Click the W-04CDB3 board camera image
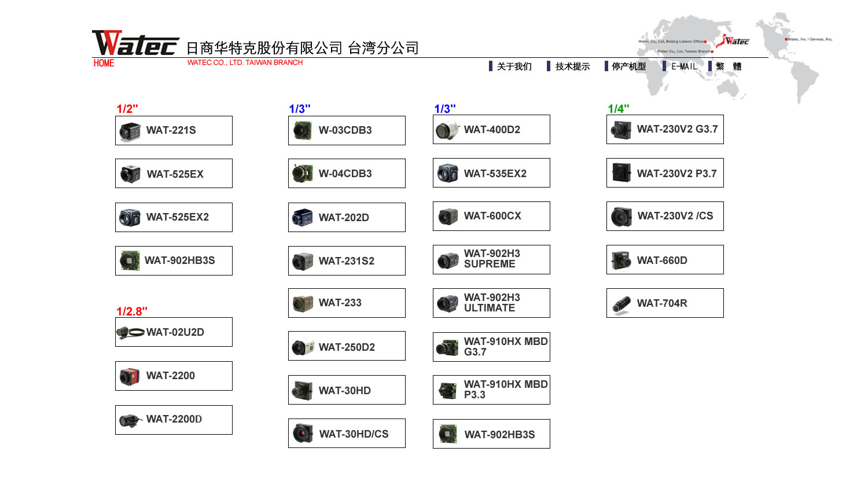The width and height of the screenshot is (868, 492). pyautogui.click(x=303, y=173)
